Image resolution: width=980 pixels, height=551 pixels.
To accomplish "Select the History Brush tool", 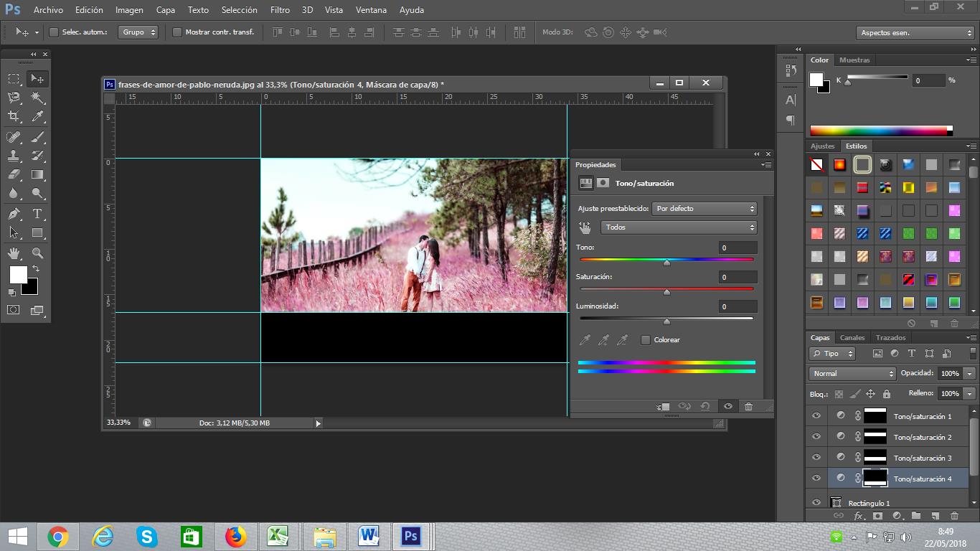I will 37,155.
